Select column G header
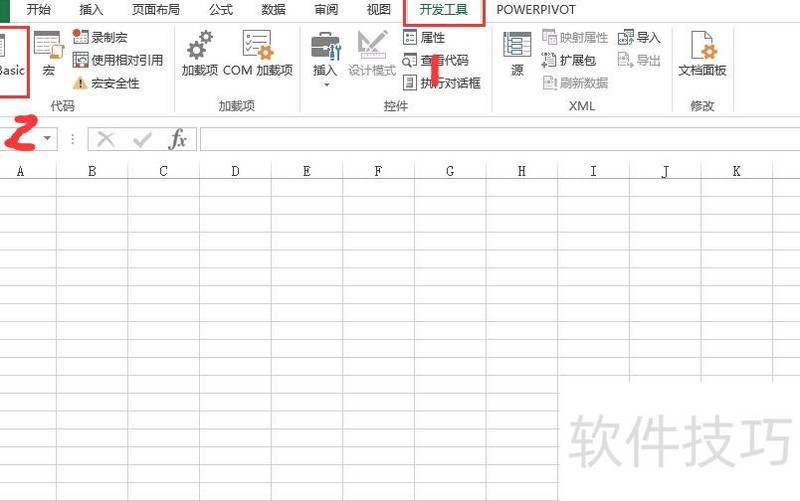Viewport: 800px width, 501px height. pyautogui.click(x=450, y=171)
